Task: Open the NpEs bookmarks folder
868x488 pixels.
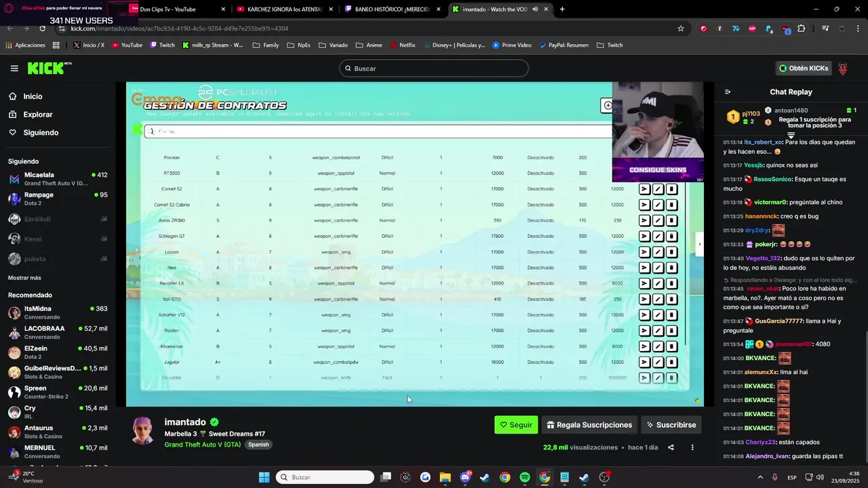Action: click(x=298, y=45)
